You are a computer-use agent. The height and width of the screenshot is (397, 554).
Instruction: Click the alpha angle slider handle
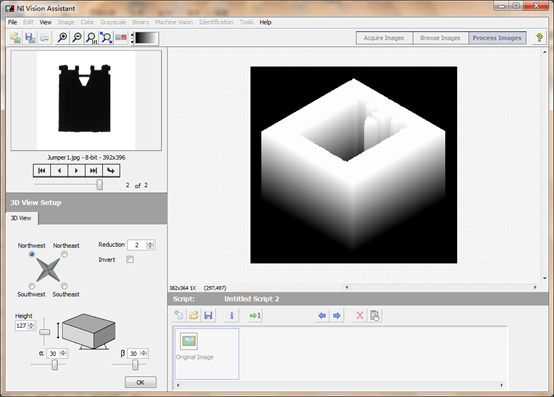pyautogui.click(x=55, y=365)
